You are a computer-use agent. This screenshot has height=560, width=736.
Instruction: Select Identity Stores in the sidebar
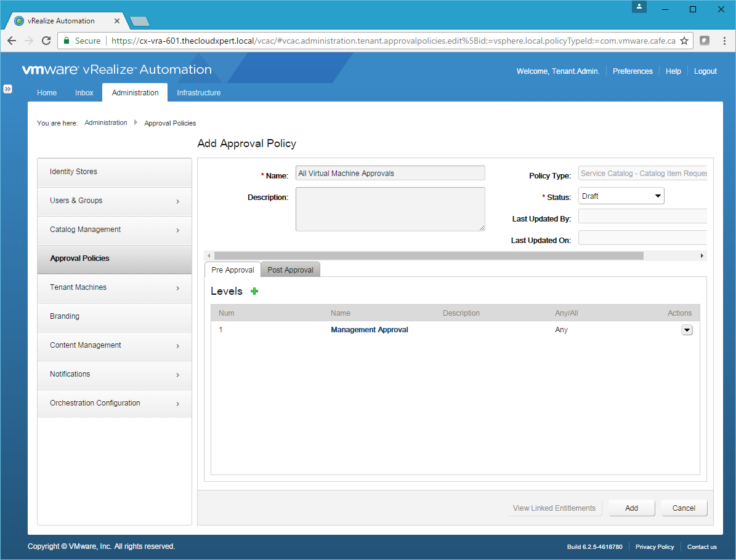(115, 172)
